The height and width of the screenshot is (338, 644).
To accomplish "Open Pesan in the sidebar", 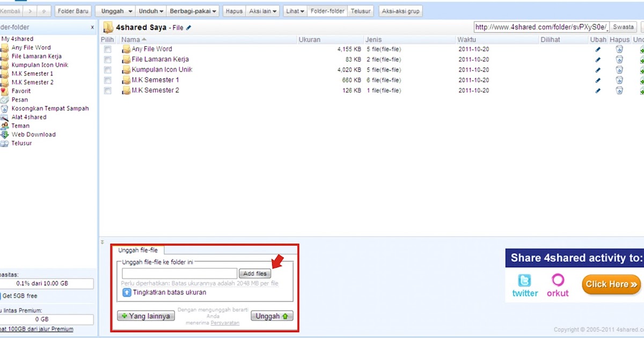I will tap(20, 99).
